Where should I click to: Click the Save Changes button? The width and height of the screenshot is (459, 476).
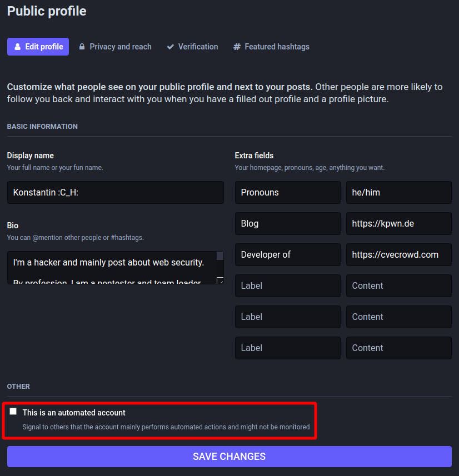click(x=229, y=457)
